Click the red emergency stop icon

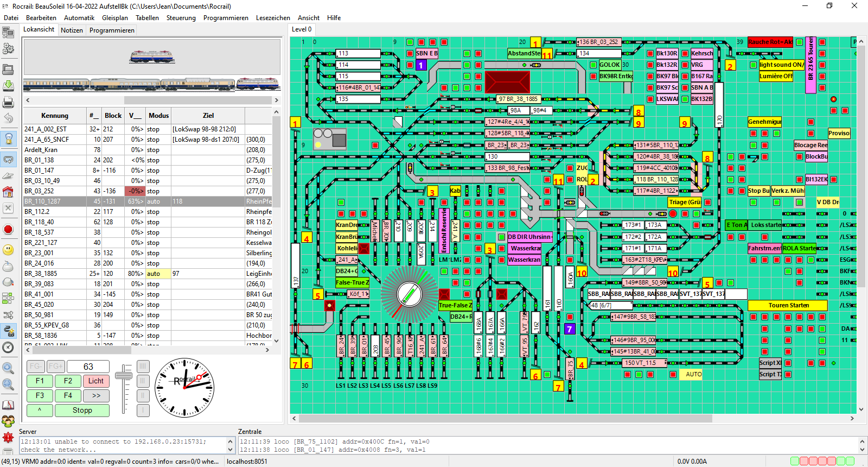coord(8,229)
